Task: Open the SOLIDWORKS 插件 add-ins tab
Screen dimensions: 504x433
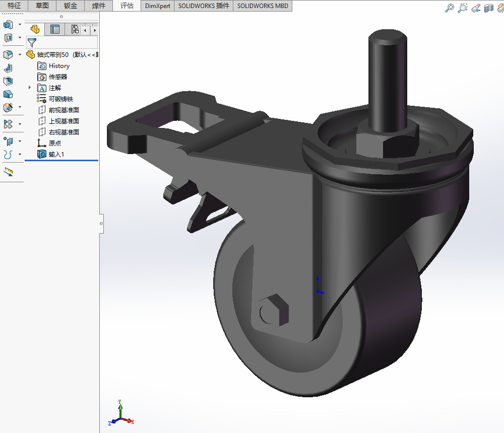Action: point(204,6)
